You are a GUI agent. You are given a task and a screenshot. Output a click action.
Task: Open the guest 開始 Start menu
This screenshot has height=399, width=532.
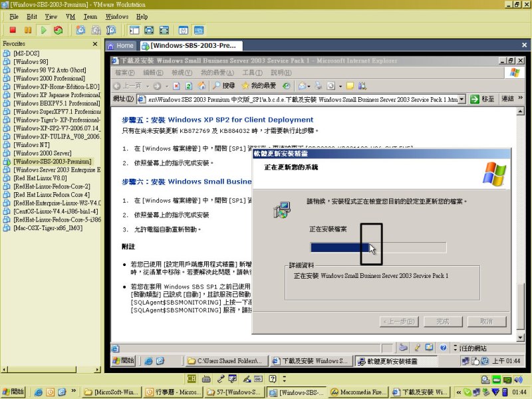(124, 360)
